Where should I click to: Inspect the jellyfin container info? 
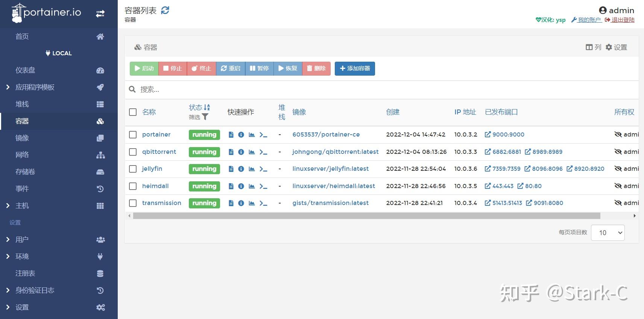click(x=241, y=169)
